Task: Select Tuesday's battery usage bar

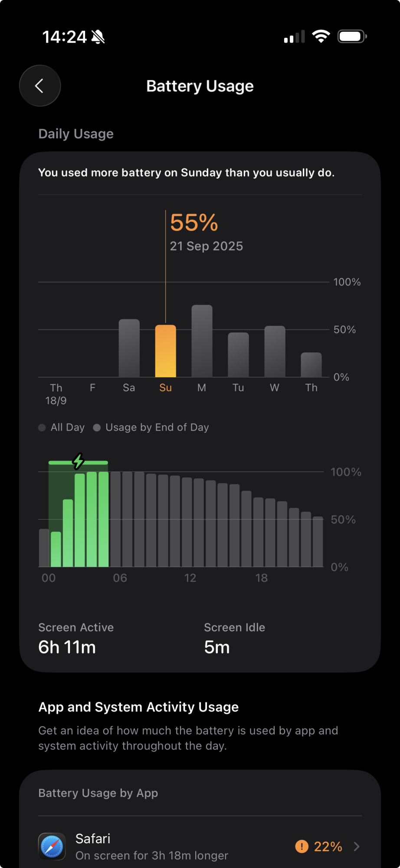Action: [x=238, y=355]
